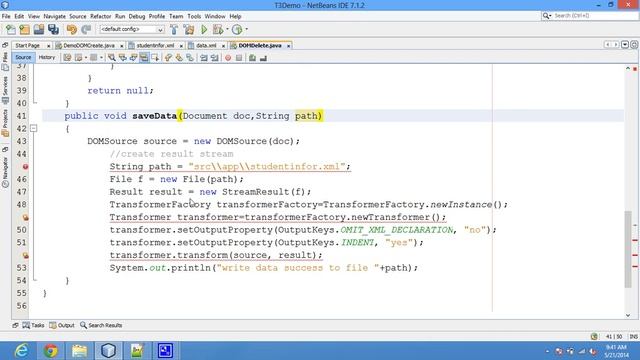
Task: Open the Tasks panel
Action: pos(33,325)
